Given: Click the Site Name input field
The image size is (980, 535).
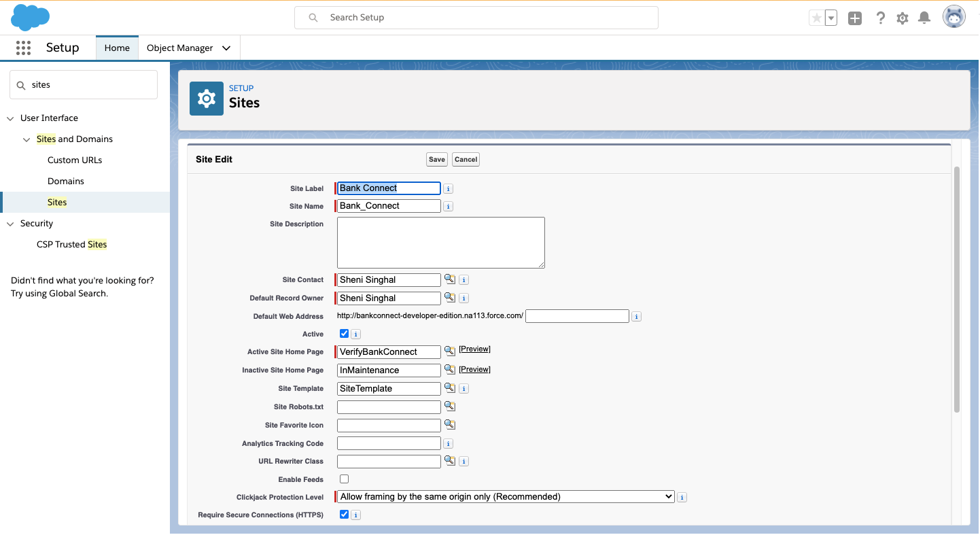Looking at the screenshot, I should click(389, 206).
